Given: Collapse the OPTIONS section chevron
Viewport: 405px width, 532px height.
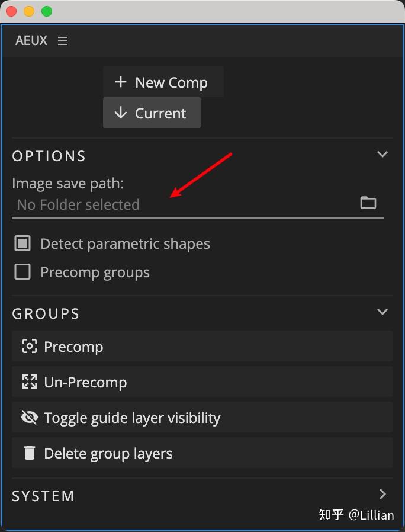Looking at the screenshot, I should point(382,155).
